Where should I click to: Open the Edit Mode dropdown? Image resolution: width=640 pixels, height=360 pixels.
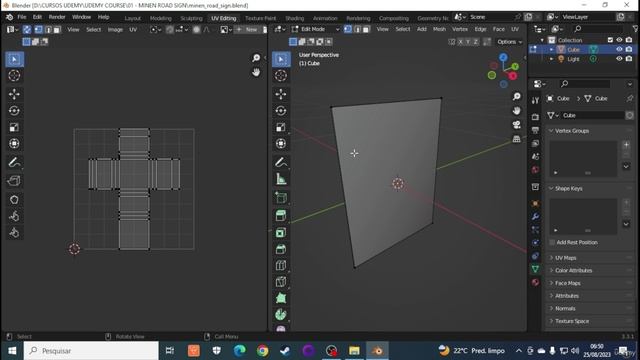[x=316, y=29]
